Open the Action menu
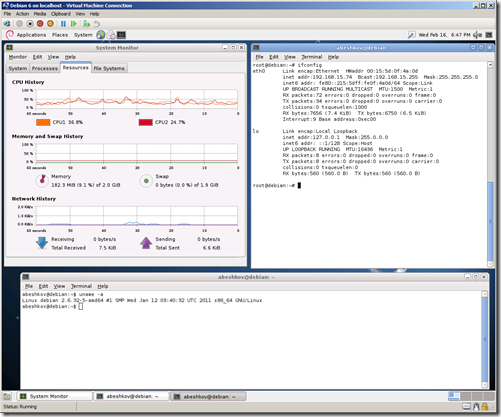Viewport: 501px width, 417px height. [x=22, y=14]
